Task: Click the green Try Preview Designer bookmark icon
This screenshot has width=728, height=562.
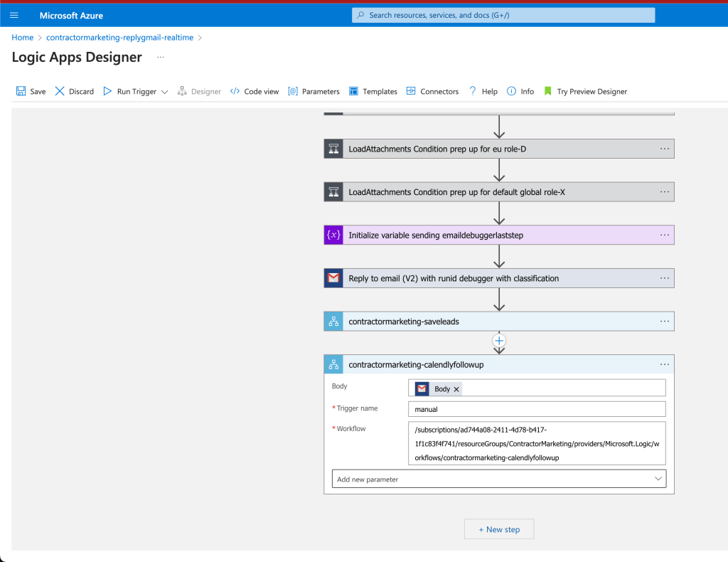Action: pos(548,91)
